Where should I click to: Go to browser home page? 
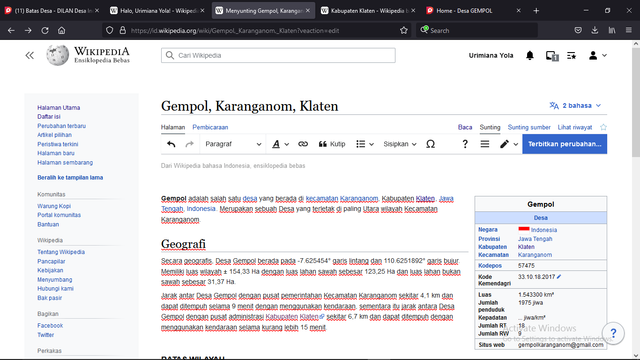62,30
